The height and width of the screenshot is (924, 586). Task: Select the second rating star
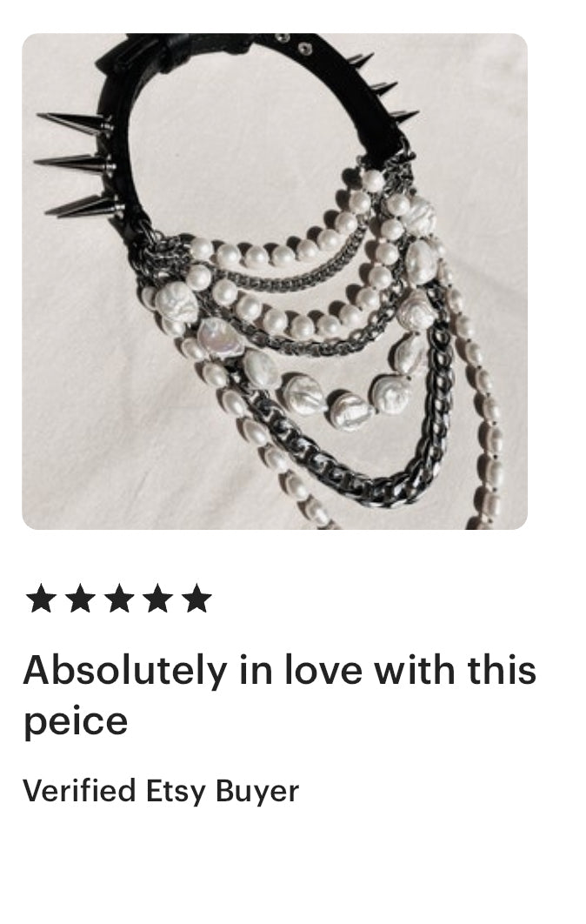click(x=80, y=599)
